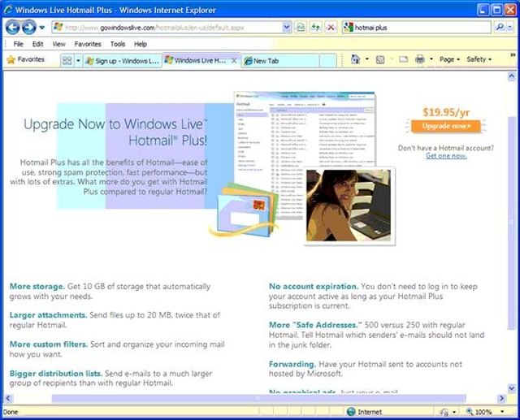Close the 'Windows Live H...' tab
Viewport: 520px width, 420px height.
[234, 61]
